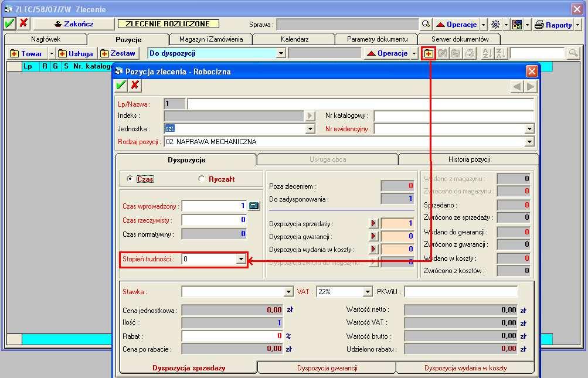Open the Stawka rate dropdown
Screen dimensions: 588x378
pyautogui.click(x=288, y=292)
